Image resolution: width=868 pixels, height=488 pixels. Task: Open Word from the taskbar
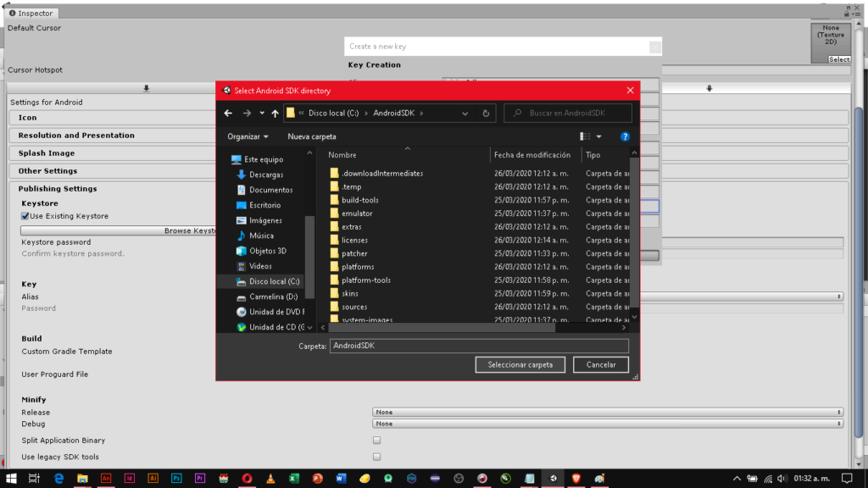click(341, 479)
